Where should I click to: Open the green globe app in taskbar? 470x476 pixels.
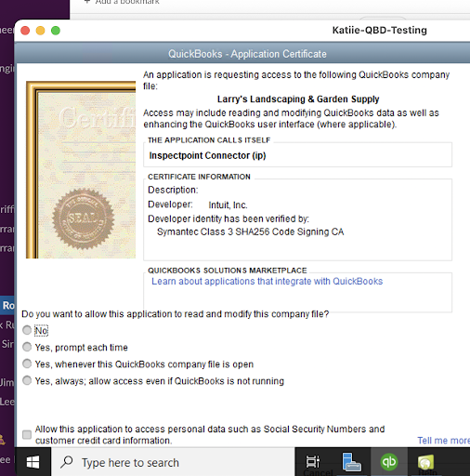(x=425, y=462)
